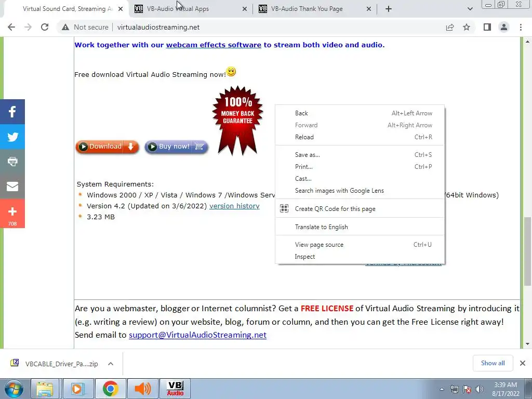Click Chrome icon in taskbar
The height and width of the screenshot is (399, 532).
click(110, 389)
